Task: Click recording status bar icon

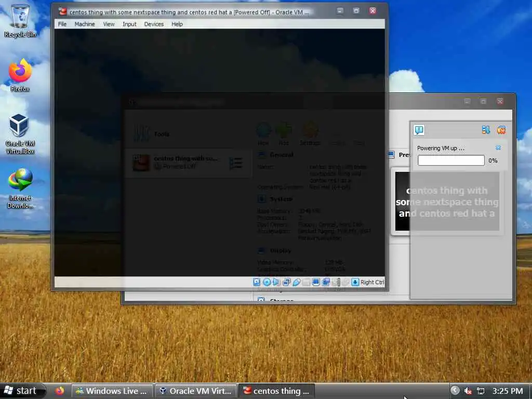Action: pyautogui.click(x=326, y=282)
